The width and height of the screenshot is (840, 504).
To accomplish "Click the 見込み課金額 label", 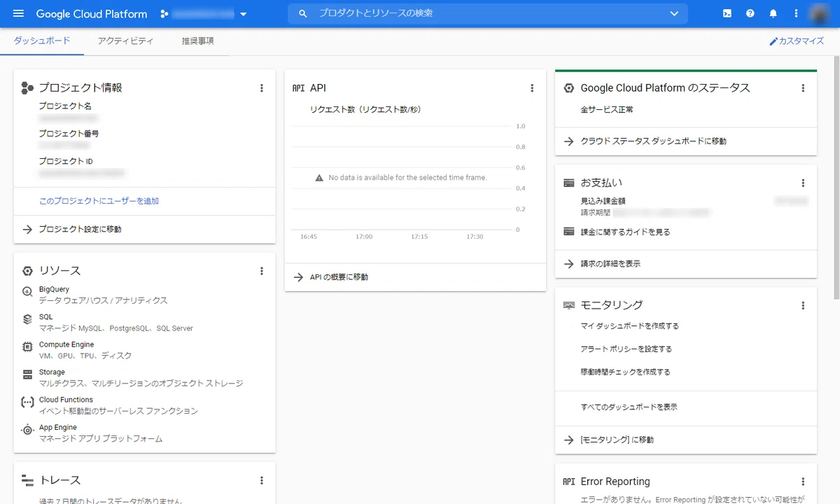I will 603,202.
